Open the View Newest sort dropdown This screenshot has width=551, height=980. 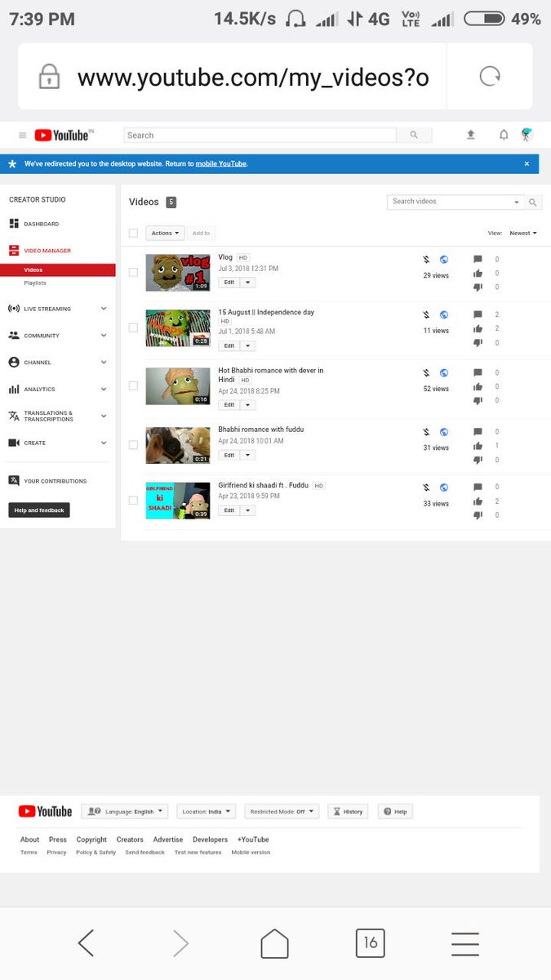[x=522, y=233]
